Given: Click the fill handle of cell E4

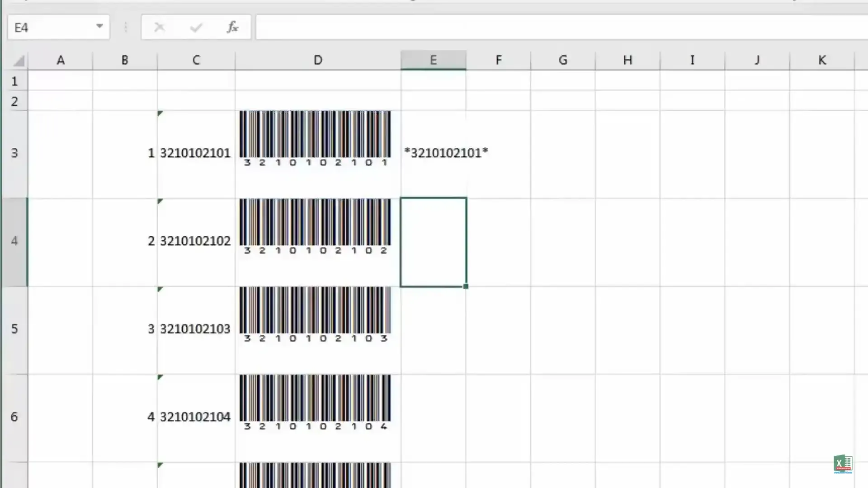Looking at the screenshot, I should pos(466,286).
